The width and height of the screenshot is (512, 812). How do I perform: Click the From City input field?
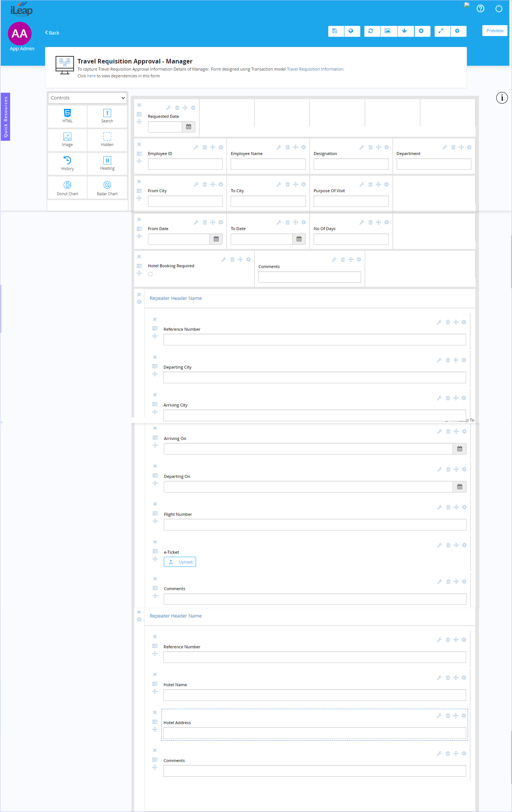185,201
